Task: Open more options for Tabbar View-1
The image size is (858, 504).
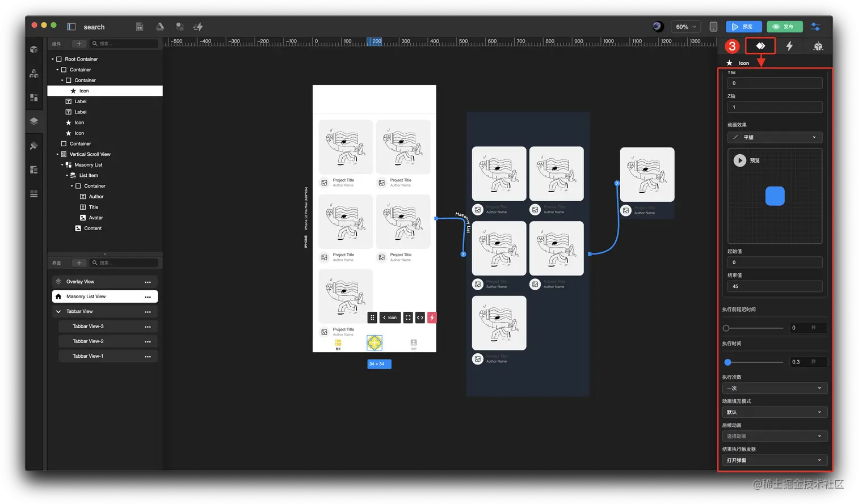Action: click(x=148, y=356)
